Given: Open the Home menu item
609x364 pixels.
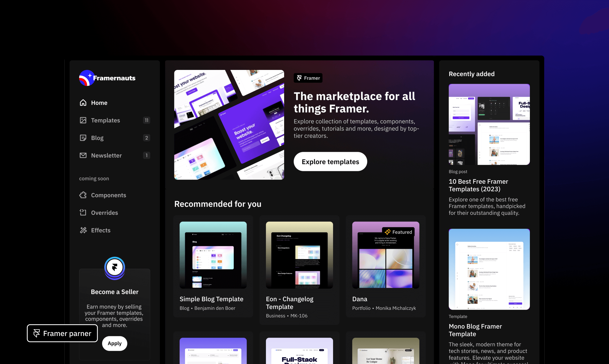Looking at the screenshot, I should 115,102.
